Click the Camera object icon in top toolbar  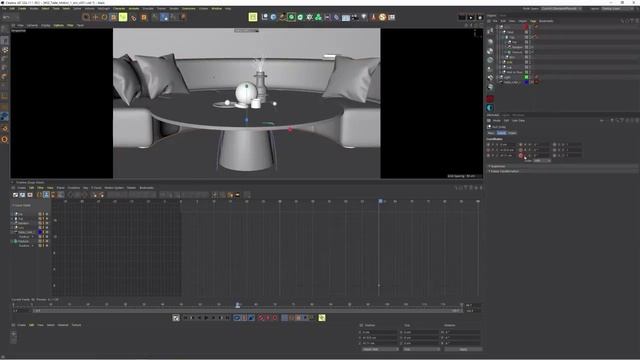(x=355, y=17)
